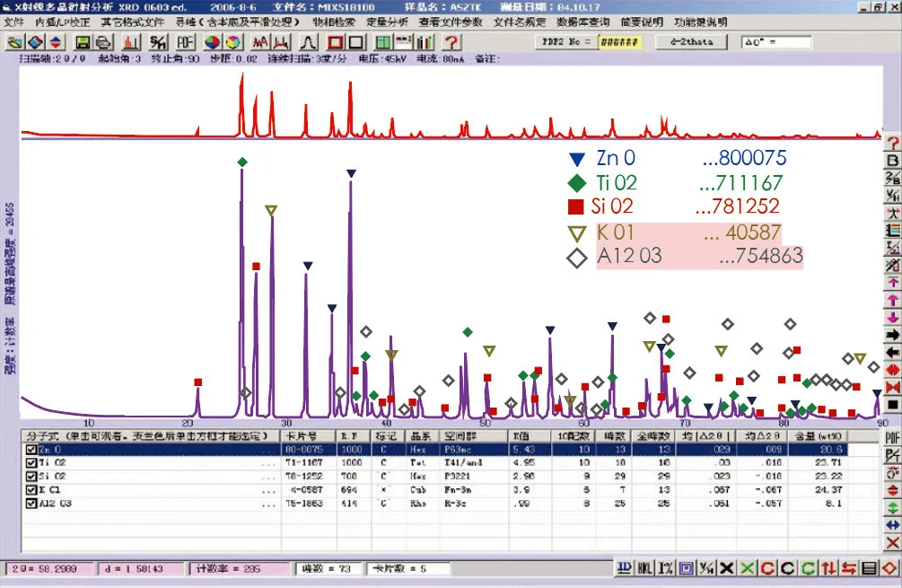Viewport: 902px width, 588px height.
Task: Click the 3D button in bottom toolbar
Action: click(624, 568)
